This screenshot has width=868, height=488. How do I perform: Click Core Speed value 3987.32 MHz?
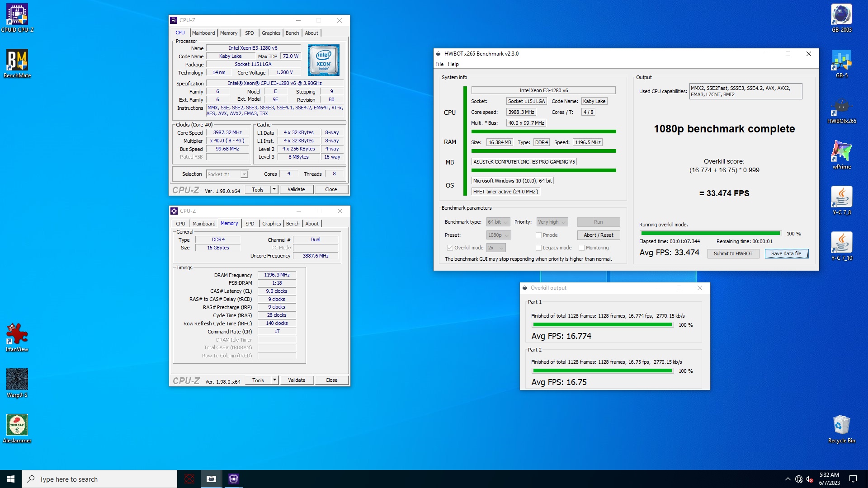pyautogui.click(x=228, y=133)
